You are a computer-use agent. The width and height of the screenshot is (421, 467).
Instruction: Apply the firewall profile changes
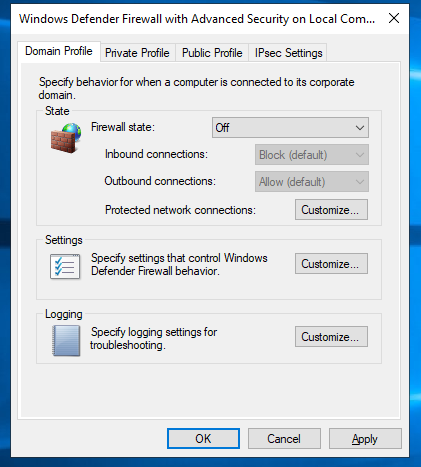coord(365,439)
